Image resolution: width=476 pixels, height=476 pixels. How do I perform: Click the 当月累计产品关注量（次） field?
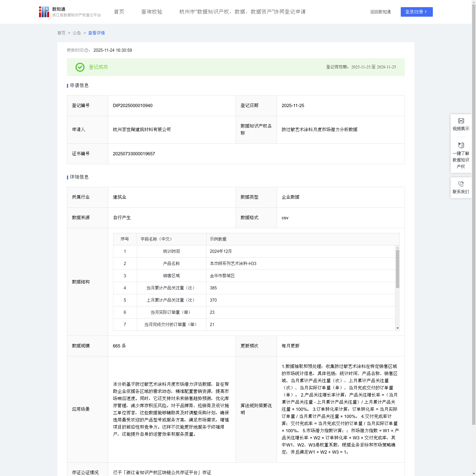click(x=171, y=288)
